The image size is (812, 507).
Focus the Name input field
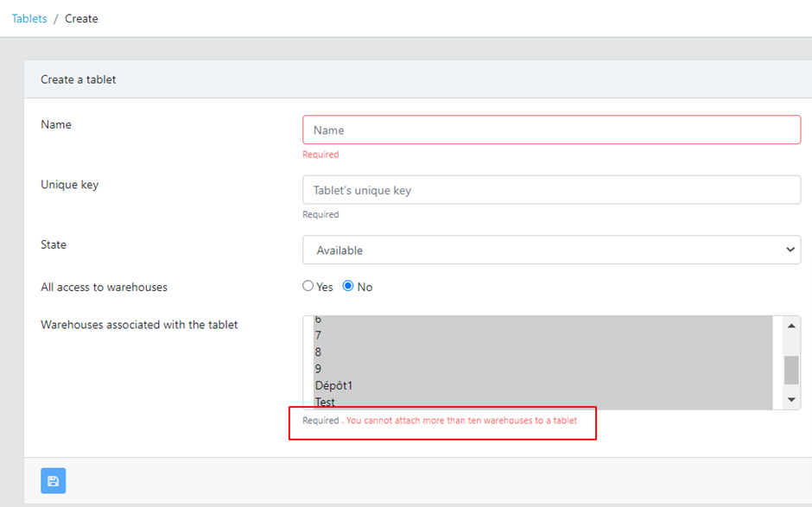(x=551, y=130)
